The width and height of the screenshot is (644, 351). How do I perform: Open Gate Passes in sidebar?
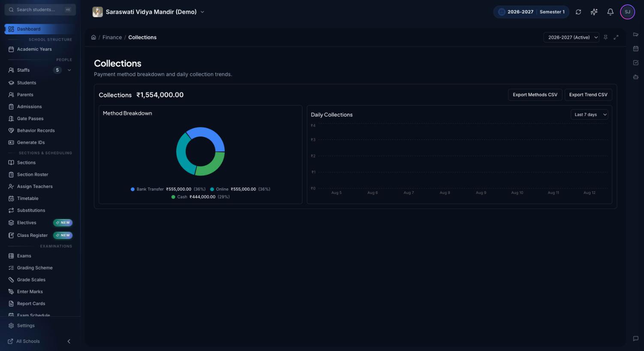click(x=40, y=119)
